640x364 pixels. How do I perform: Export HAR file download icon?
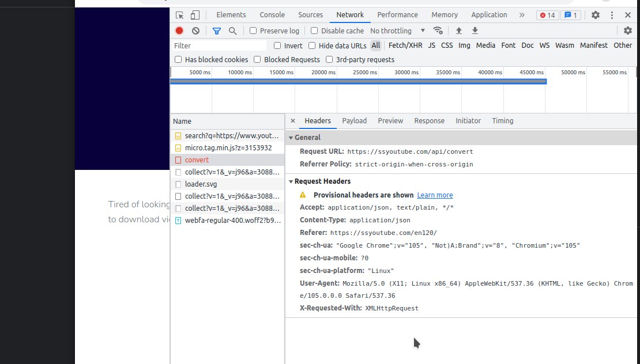click(x=475, y=31)
